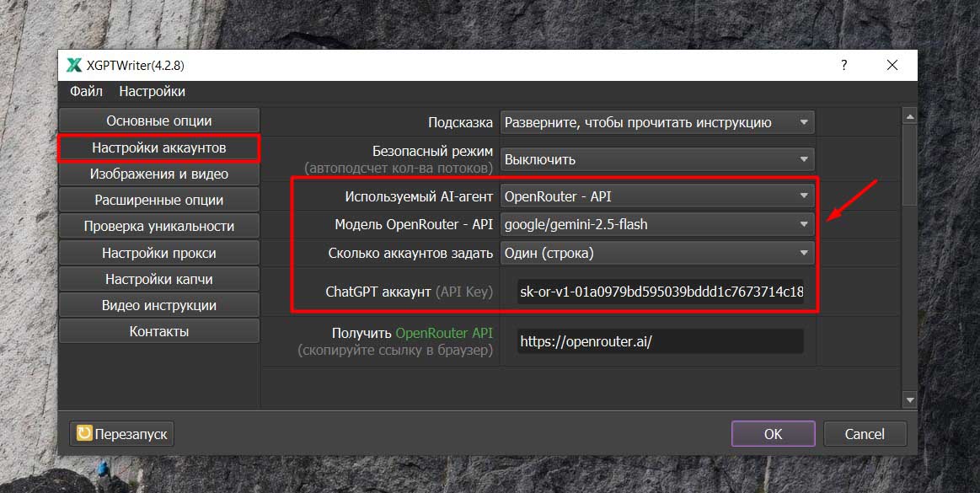Open the Настройки menu
The width and height of the screenshot is (980, 493).
152,91
